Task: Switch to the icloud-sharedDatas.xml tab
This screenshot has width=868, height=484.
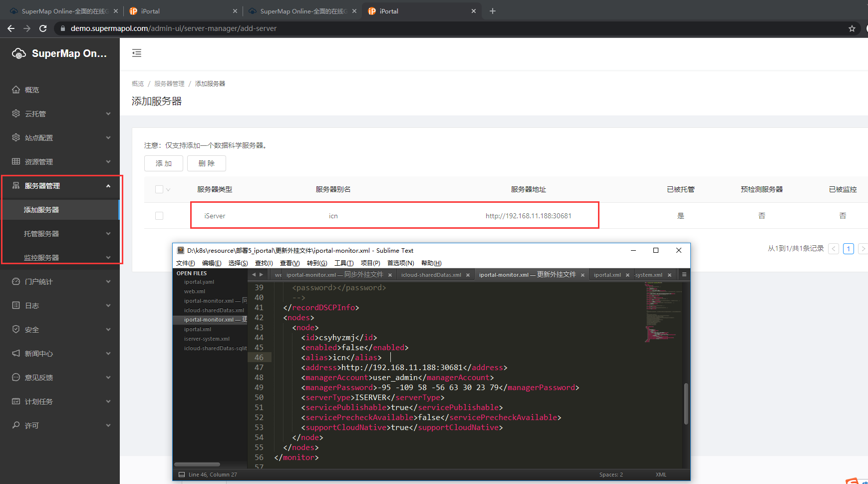Action: tap(431, 275)
